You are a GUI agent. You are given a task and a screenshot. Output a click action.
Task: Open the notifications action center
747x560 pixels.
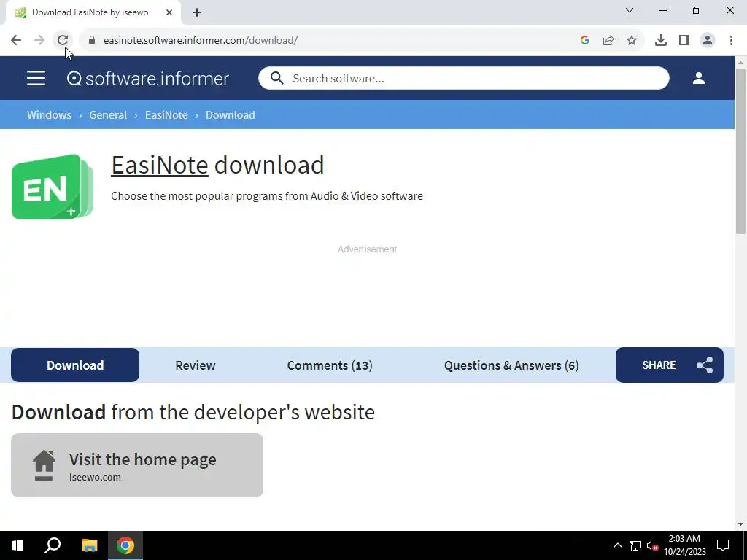(723, 545)
